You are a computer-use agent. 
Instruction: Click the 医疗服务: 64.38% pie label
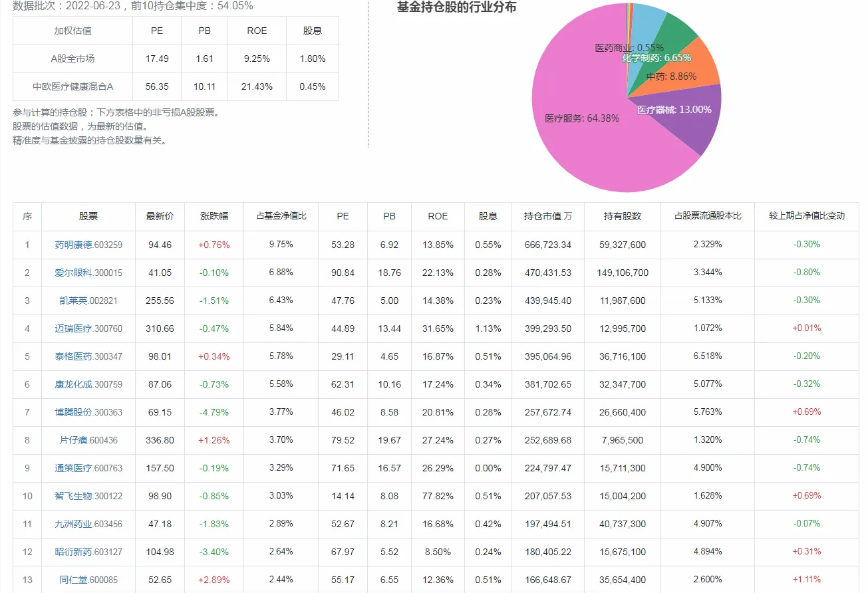click(582, 118)
